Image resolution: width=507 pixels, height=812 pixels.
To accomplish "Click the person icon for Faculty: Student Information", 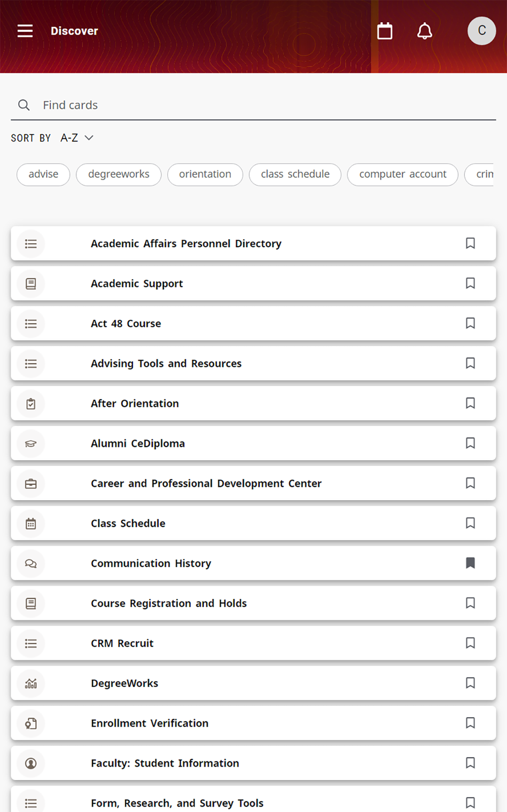I will click(x=31, y=763).
